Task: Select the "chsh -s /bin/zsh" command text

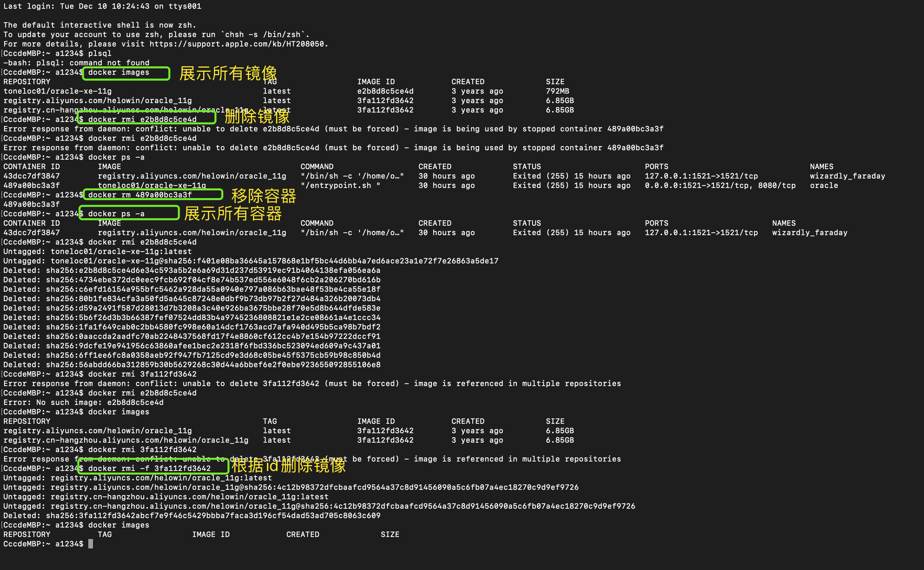Action: pyautogui.click(x=265, y=34)
